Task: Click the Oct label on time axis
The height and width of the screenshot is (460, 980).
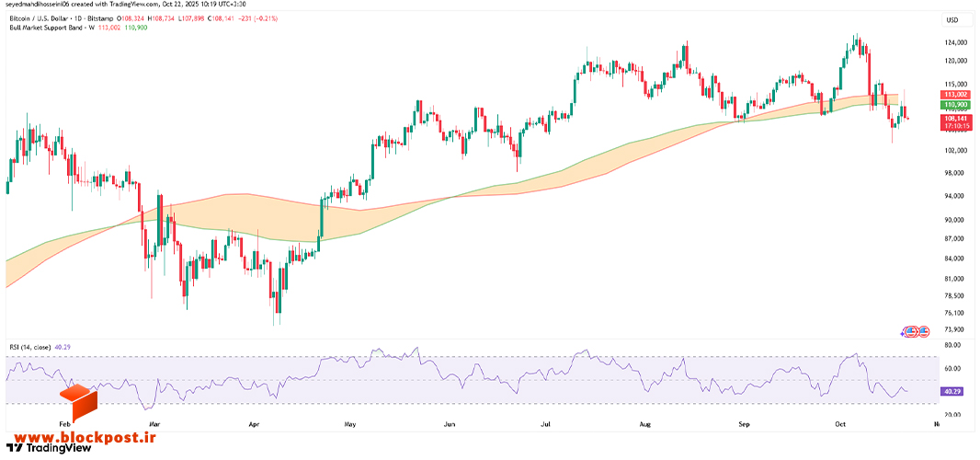Action: [x=840, y=424]
